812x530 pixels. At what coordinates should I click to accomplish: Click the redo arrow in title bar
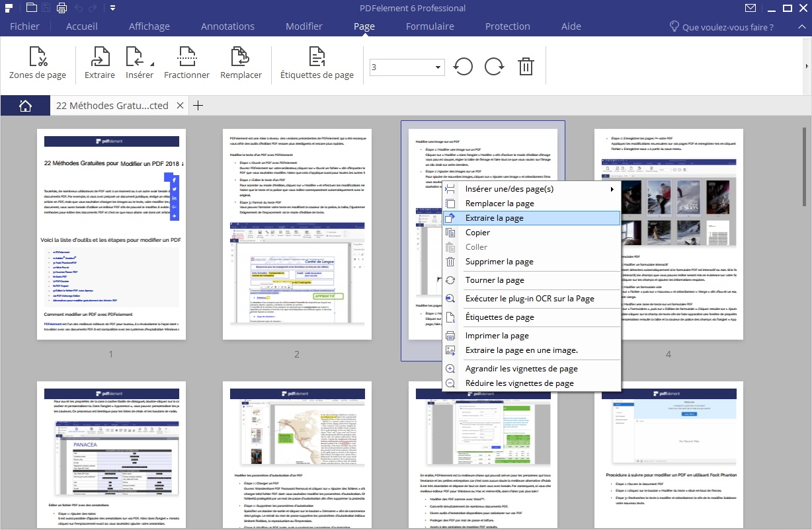point(93,9)
